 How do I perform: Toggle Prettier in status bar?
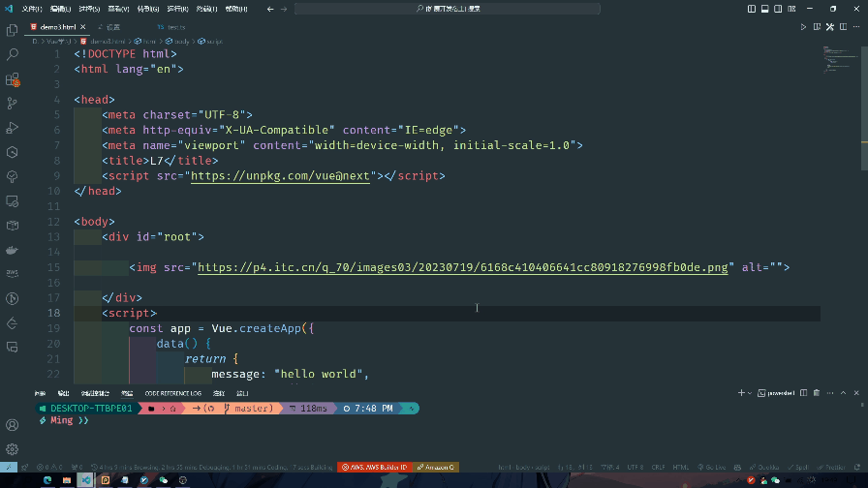(x=831, y=467)
